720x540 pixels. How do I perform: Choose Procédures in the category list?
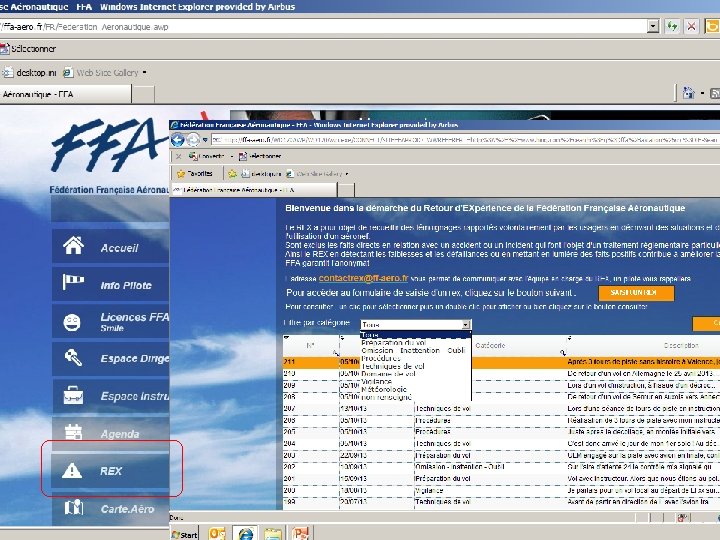tap(416, 358)
